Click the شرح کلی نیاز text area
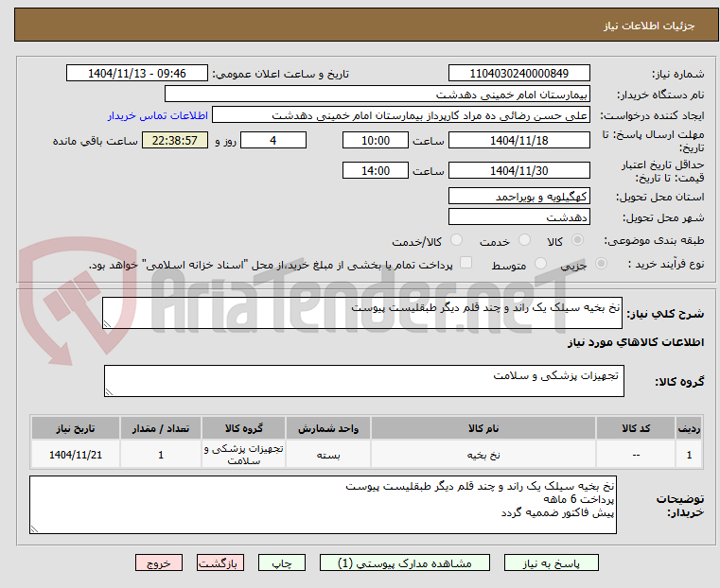Viewport: 720px width, 588px height. coord(362,313)
